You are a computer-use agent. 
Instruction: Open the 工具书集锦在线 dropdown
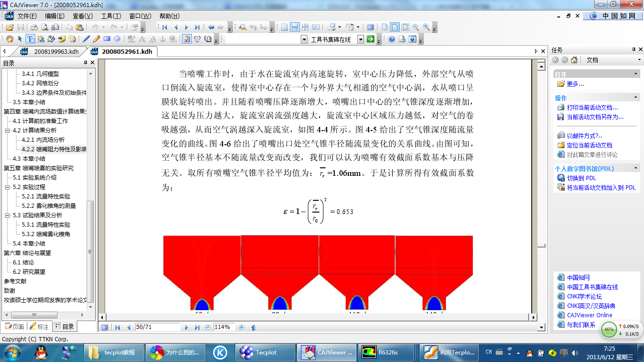click(x=360, y=40)
